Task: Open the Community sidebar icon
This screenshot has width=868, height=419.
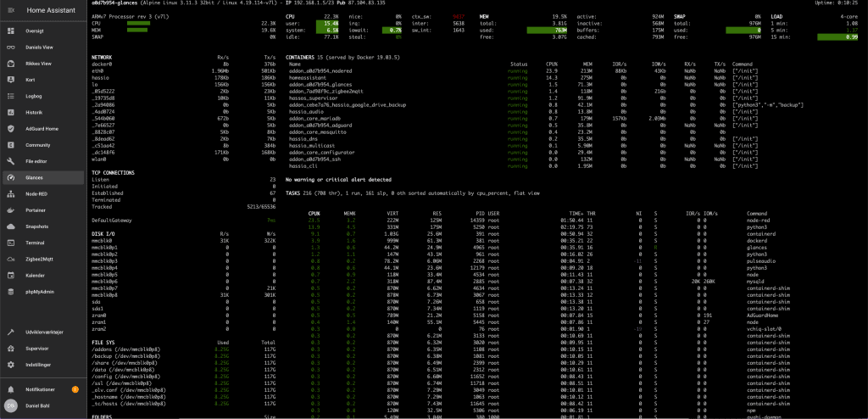Action: (x=10, y=145)
